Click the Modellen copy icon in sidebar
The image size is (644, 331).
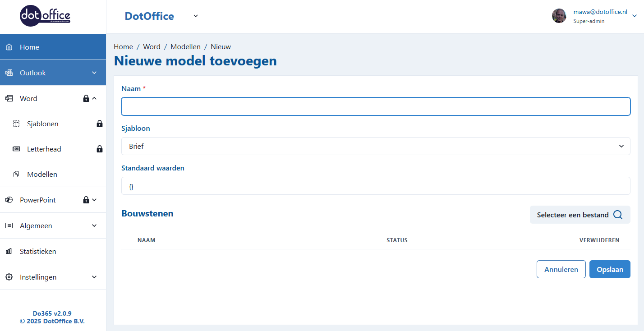pyautogui.click(x=16, y=174)
